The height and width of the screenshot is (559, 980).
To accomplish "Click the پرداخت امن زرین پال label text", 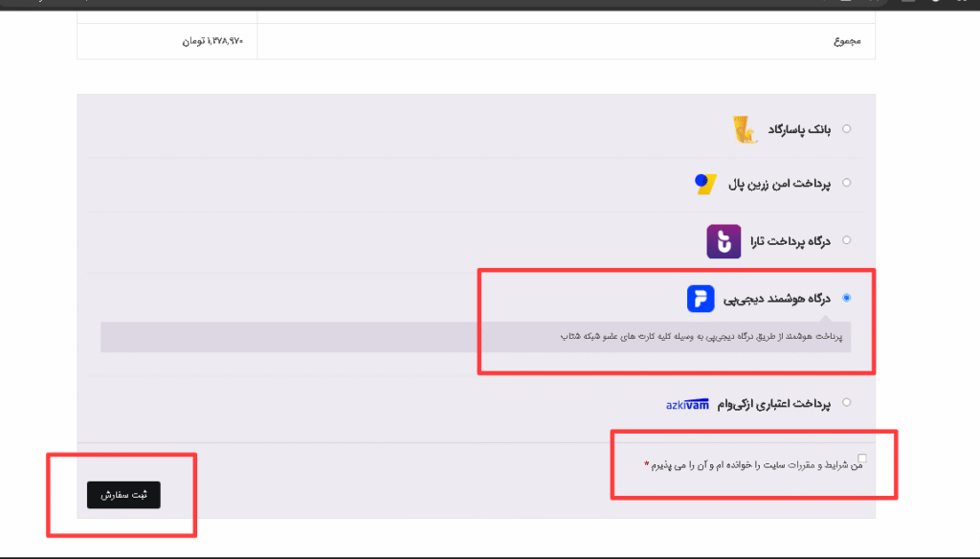I will (784, 184).
